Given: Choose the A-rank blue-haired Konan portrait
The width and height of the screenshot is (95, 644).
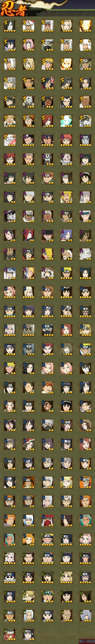Looking at the screenshot, I should [66, 235].
